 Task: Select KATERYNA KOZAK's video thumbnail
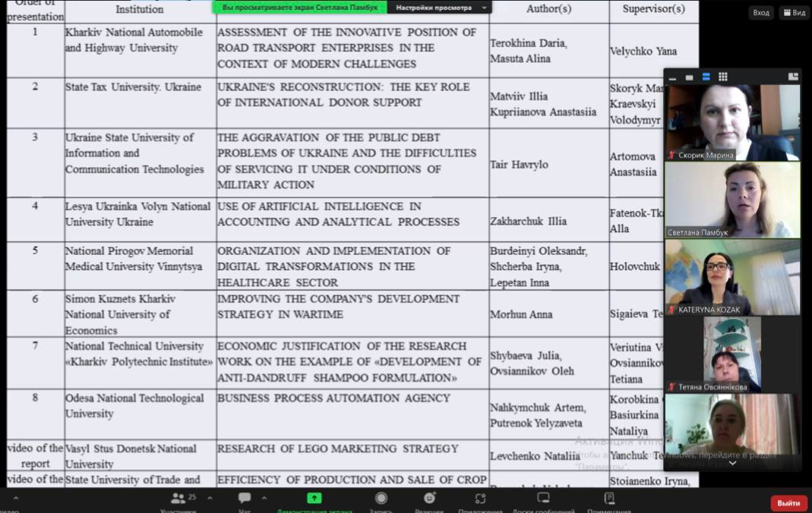[x=732, y=277]
